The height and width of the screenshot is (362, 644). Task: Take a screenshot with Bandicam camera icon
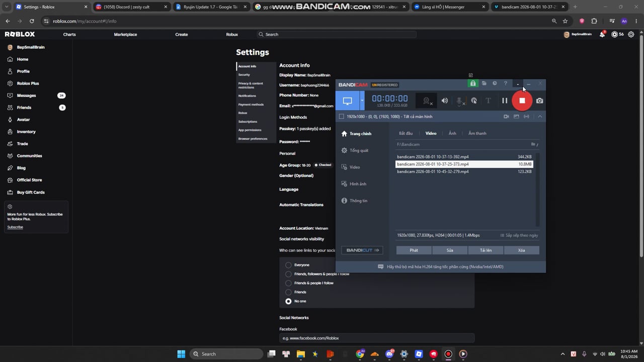540,101
